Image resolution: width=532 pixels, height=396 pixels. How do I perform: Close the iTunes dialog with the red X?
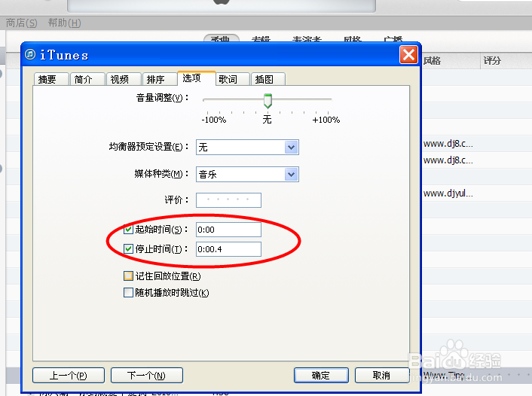pos(408,55)
